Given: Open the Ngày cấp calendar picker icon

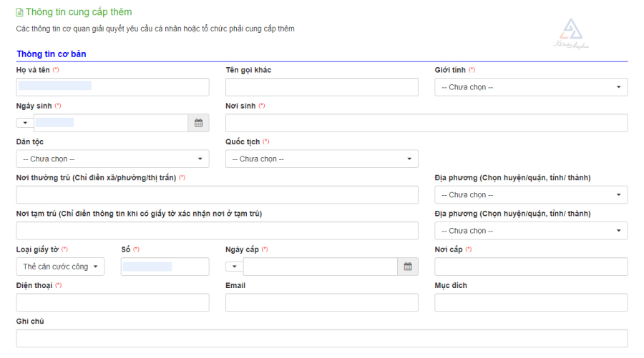Looking at the screenshot, I should click(408, 267).
